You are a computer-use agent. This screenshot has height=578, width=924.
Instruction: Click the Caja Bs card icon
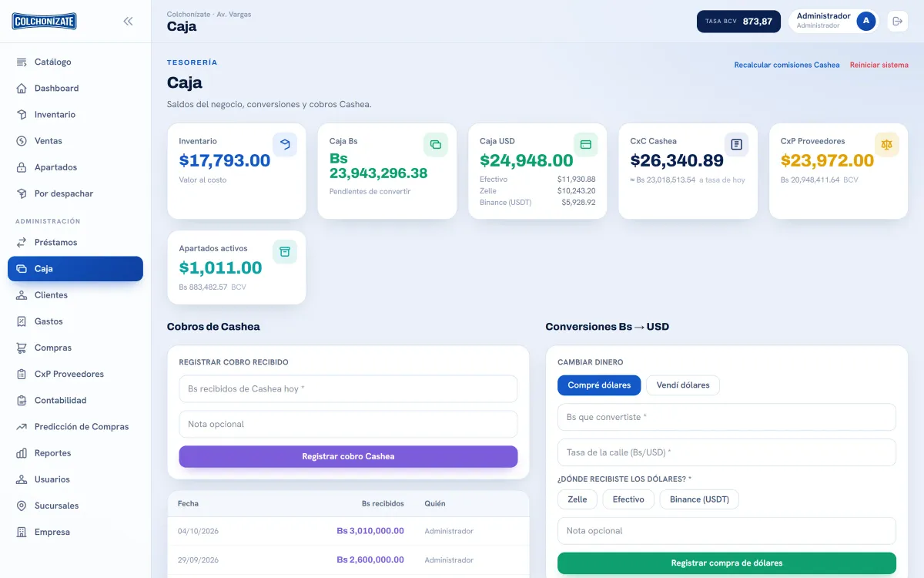click(435, 144)
